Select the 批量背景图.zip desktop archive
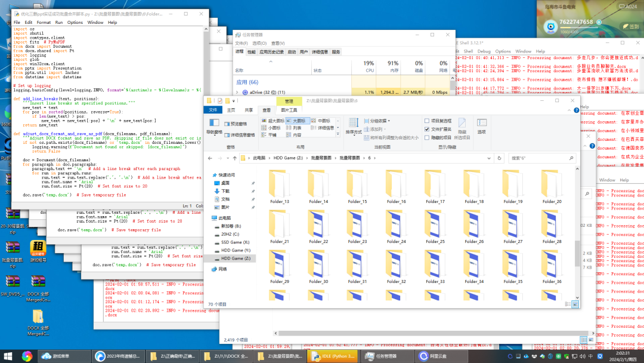Screen dimensions: 644x363 [x=13, y=254]
